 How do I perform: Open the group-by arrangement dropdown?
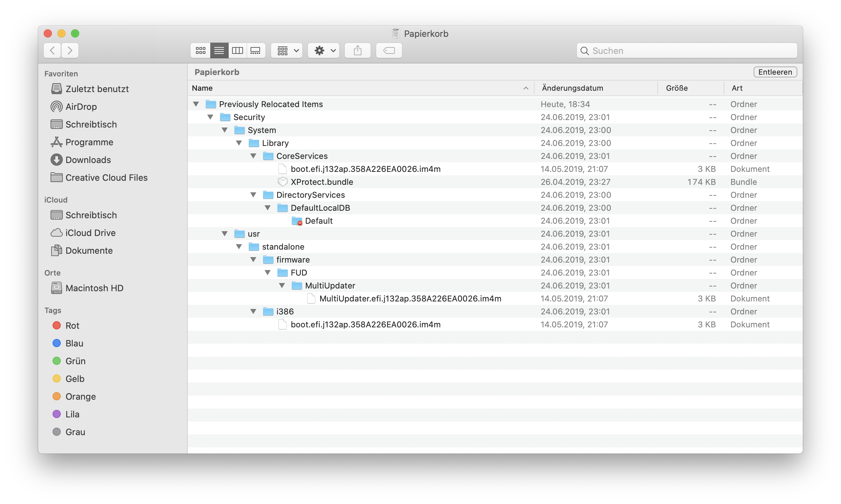(287, 51)
